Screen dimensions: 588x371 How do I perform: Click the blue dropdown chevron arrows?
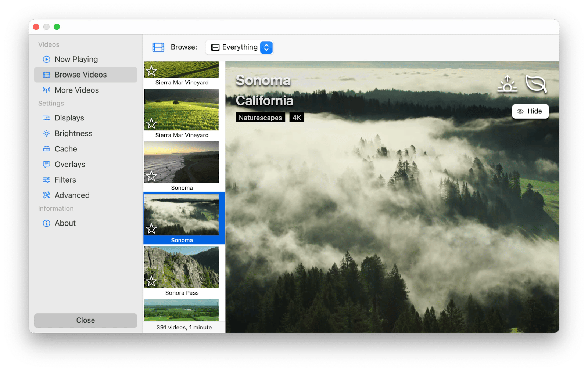point(266,47)
